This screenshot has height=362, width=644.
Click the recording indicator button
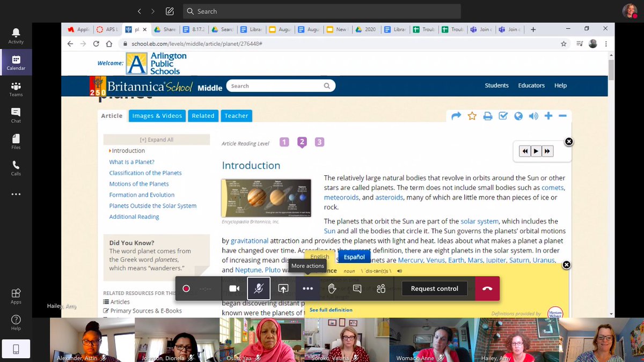point(186,289)
